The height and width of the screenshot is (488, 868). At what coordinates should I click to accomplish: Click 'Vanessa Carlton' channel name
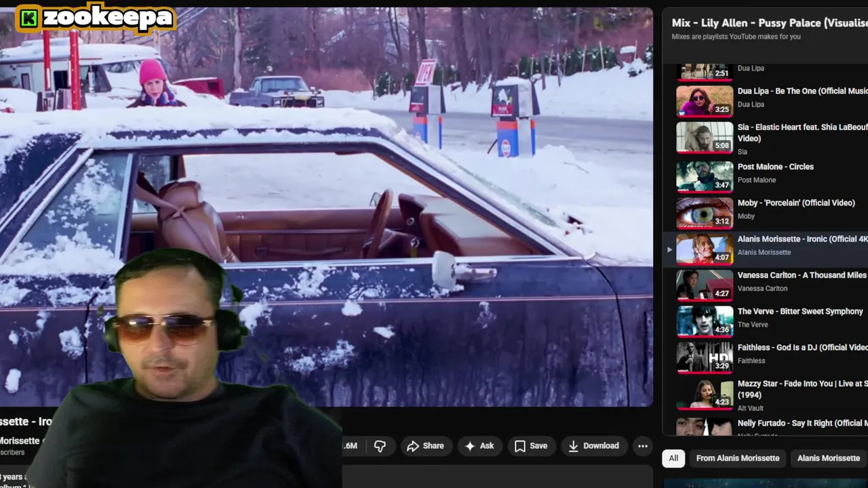click(762, 288)
